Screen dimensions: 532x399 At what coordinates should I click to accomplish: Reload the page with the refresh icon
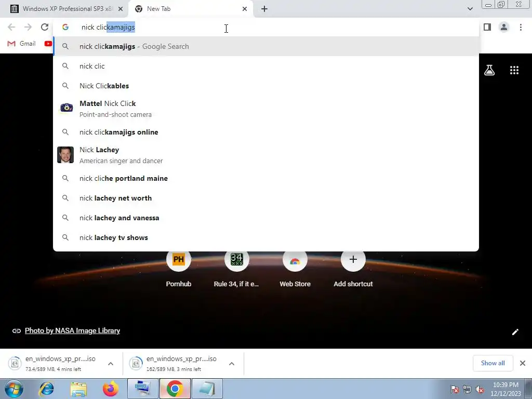point(45,27)
